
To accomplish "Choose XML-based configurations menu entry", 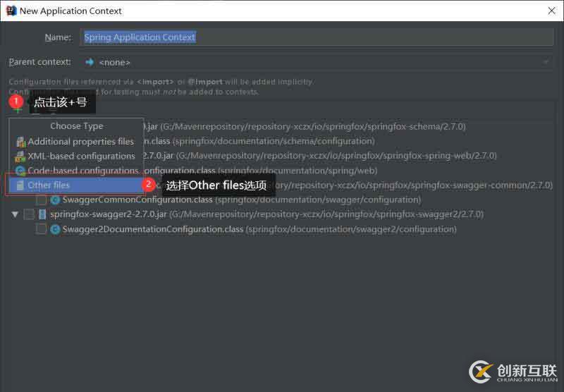I will 76,156.
